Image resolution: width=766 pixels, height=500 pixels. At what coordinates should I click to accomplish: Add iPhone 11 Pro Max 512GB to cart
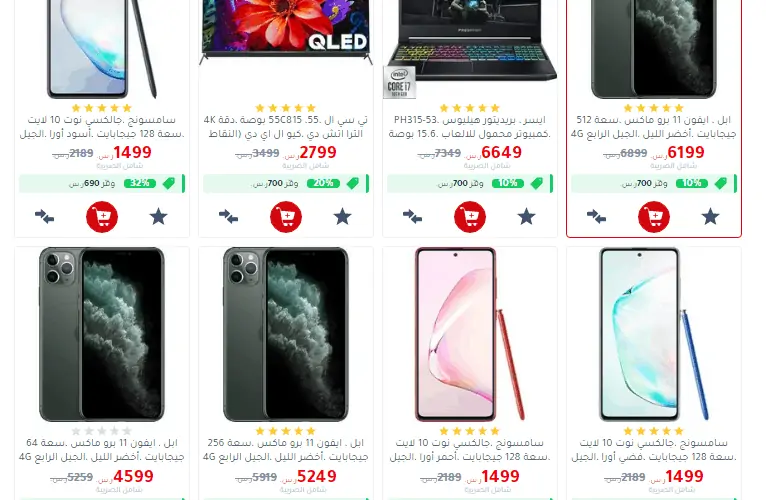654,217
